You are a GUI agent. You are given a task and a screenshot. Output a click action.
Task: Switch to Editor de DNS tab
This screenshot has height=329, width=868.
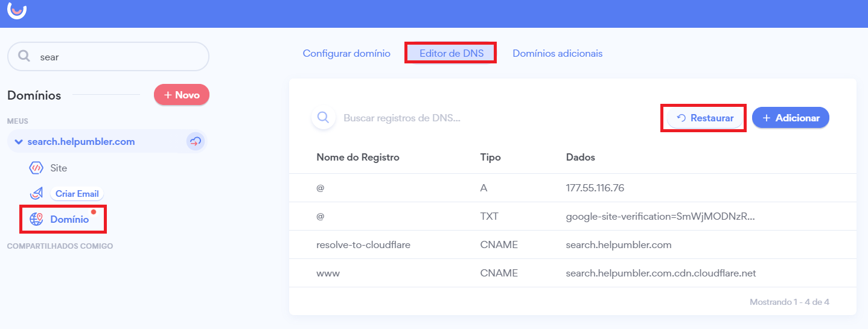[452, 53]
